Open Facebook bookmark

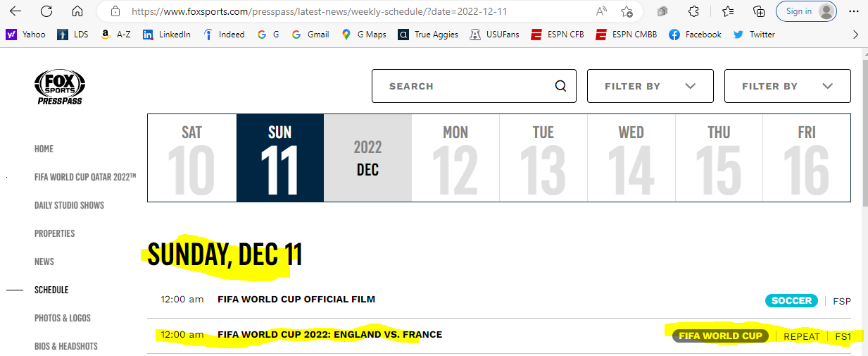point(696,35)
